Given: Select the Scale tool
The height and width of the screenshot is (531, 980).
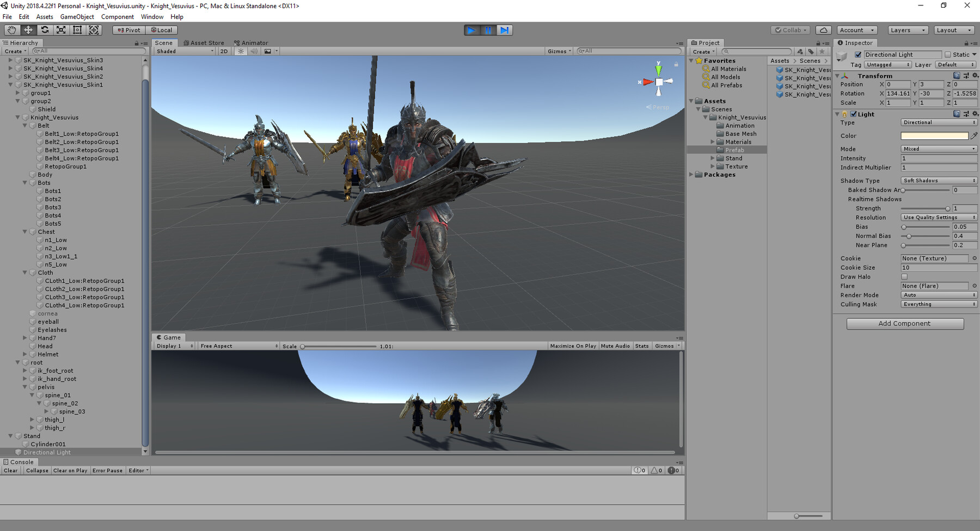Looking at the screenshot, I should coord(61,30).
